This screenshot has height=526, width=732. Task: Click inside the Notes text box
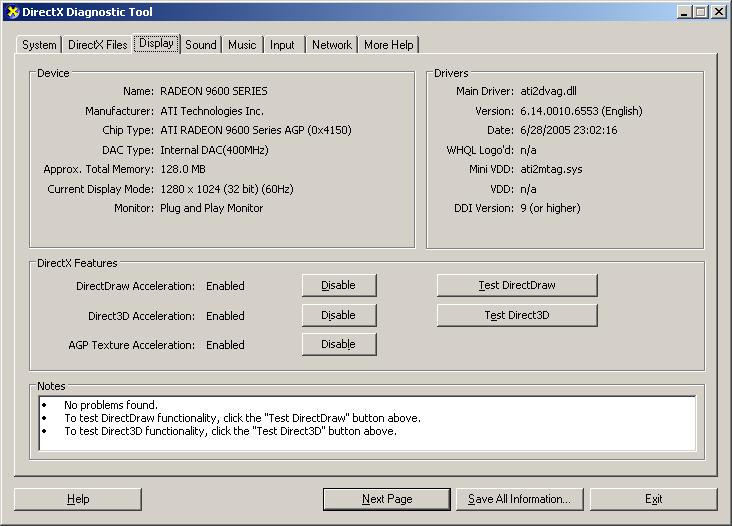tap(367, 423)
